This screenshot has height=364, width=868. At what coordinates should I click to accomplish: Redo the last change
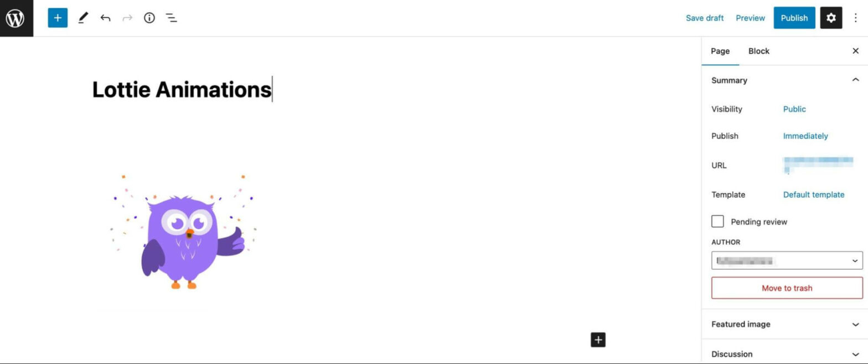[x=127, y=17]
